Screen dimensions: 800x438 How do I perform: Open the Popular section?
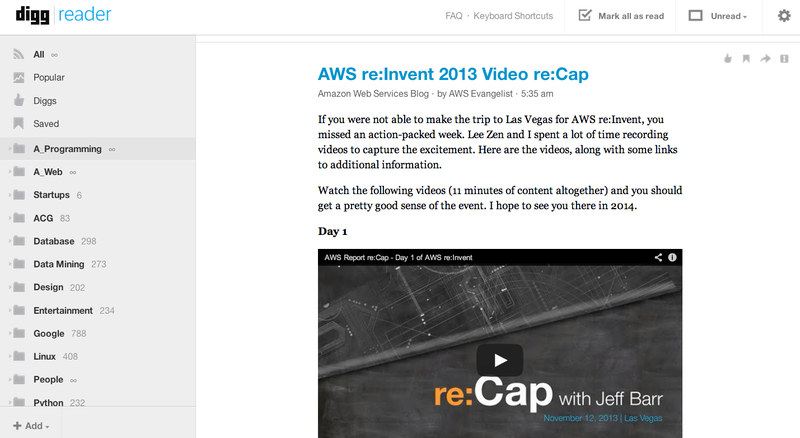click(49, 78)
